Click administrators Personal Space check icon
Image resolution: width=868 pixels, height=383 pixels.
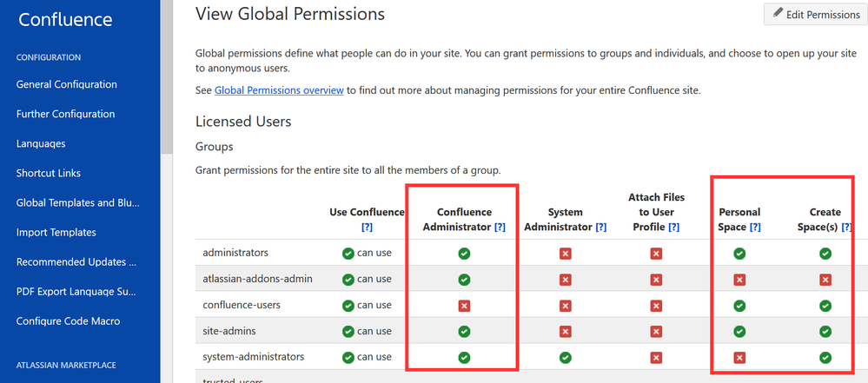tap(739, 254)
